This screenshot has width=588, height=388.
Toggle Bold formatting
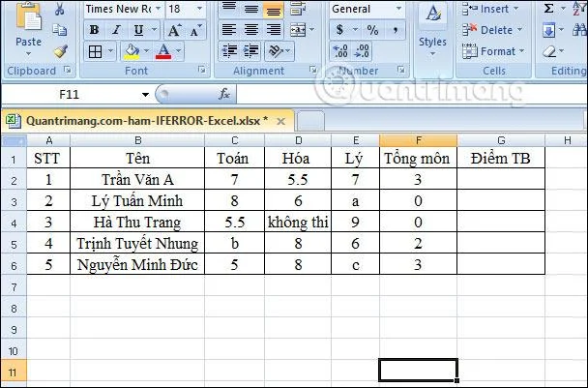pyautogui.click(x=94, y=30)
